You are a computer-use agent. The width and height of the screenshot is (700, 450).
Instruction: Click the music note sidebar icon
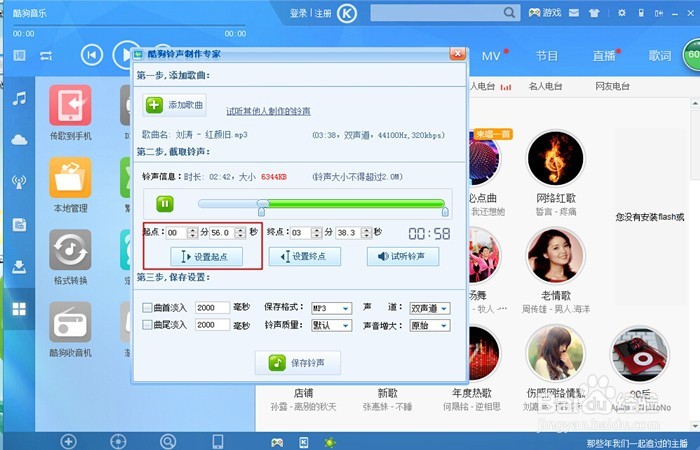click(19, 98)
